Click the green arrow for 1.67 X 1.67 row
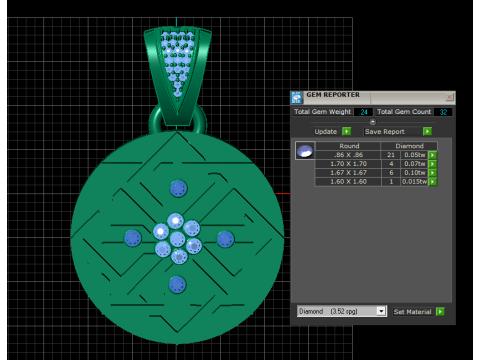 click(432, 173)
